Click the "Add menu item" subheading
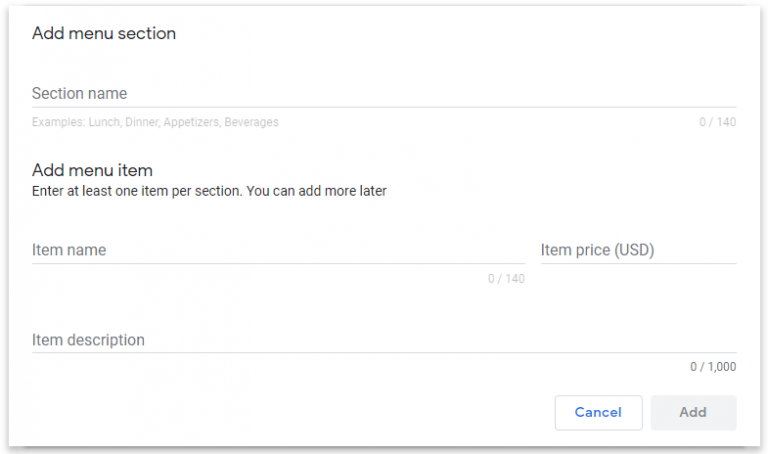The width and height of the screenshot is (768, 454). pos(92,171)
